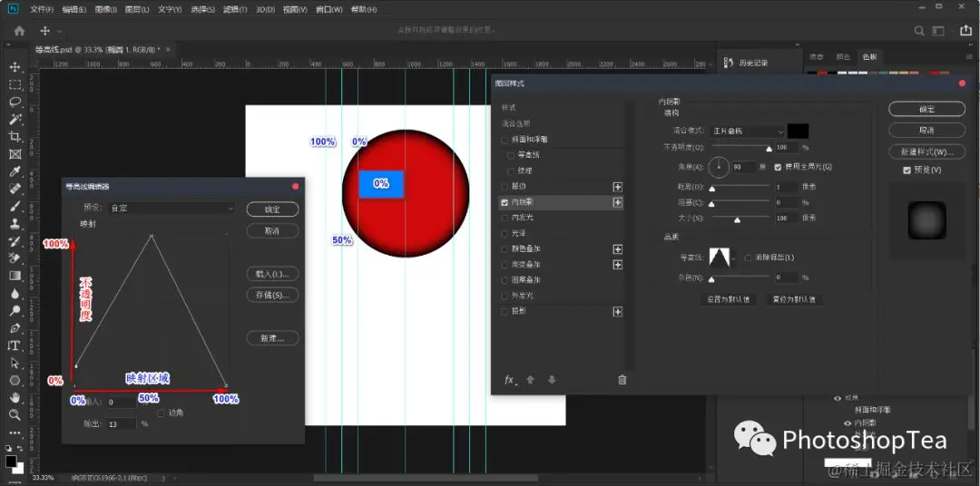The image size is (980, 486).
Task: Click the Home icon in options bar
Action: [19, 30]
